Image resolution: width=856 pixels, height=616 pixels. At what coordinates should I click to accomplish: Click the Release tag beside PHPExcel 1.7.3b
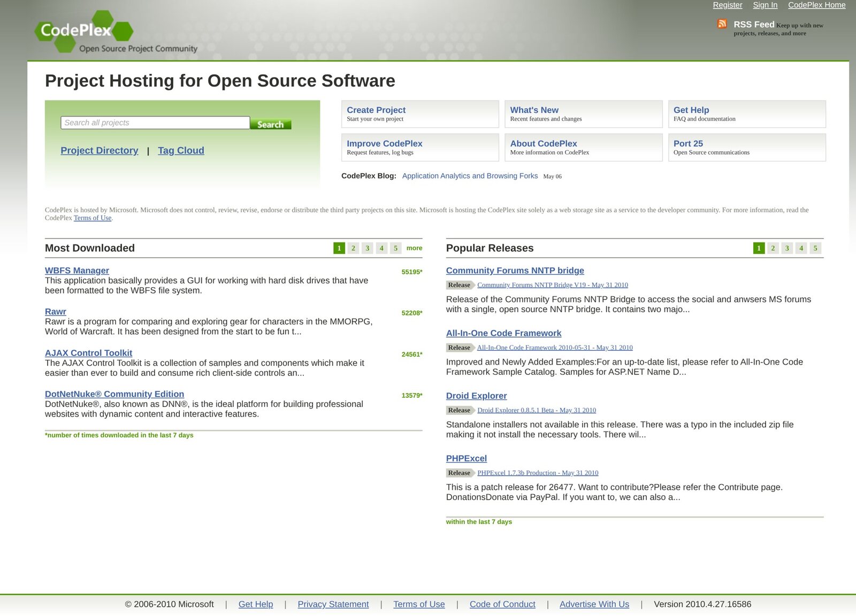460,473
